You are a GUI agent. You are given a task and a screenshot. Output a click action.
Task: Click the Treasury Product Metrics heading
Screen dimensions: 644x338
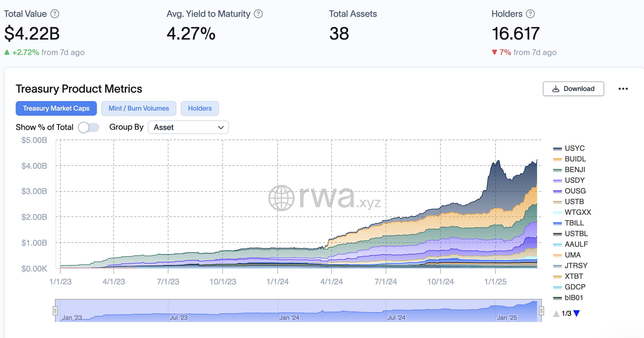pyautogui.click(x=79, y=89)
